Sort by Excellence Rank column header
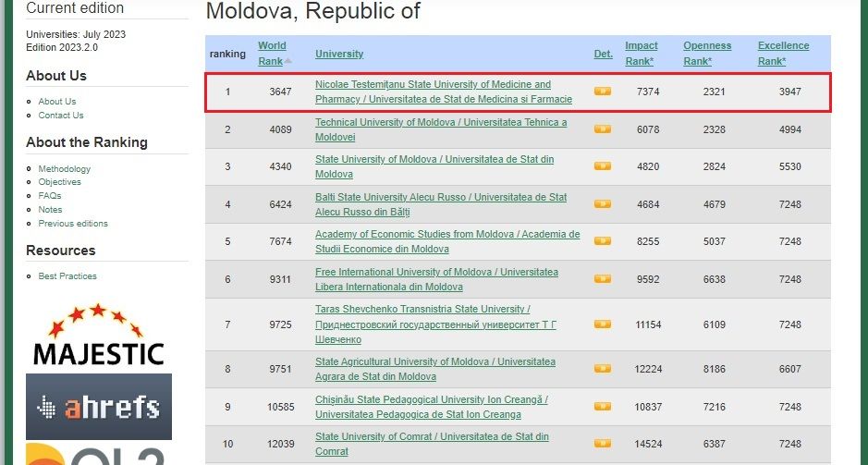 pyautogui.click(x=783, y=53)
